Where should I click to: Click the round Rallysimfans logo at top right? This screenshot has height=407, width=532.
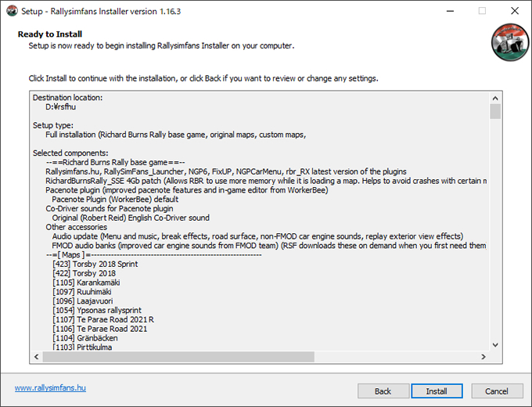[x=510, y=42]
